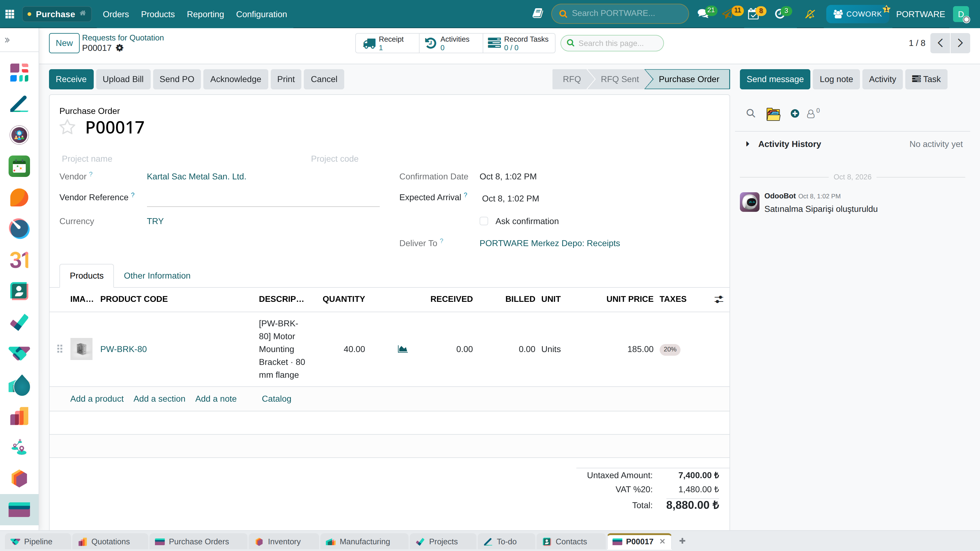Click the Upload Bill button

pyautogui.click(x=123, y=79)
